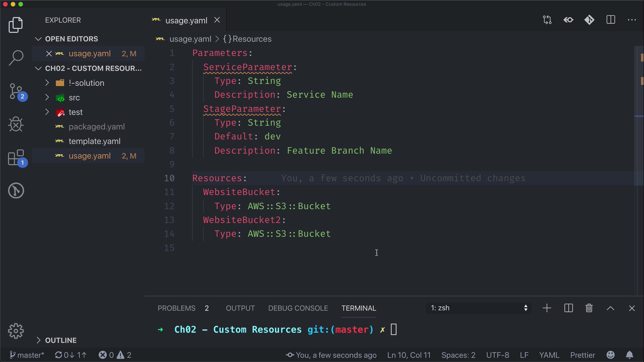The width and height of the screenshot is (644, 362).
Task: Toggle file blame annotations eye icon
Action: point(568,20)
